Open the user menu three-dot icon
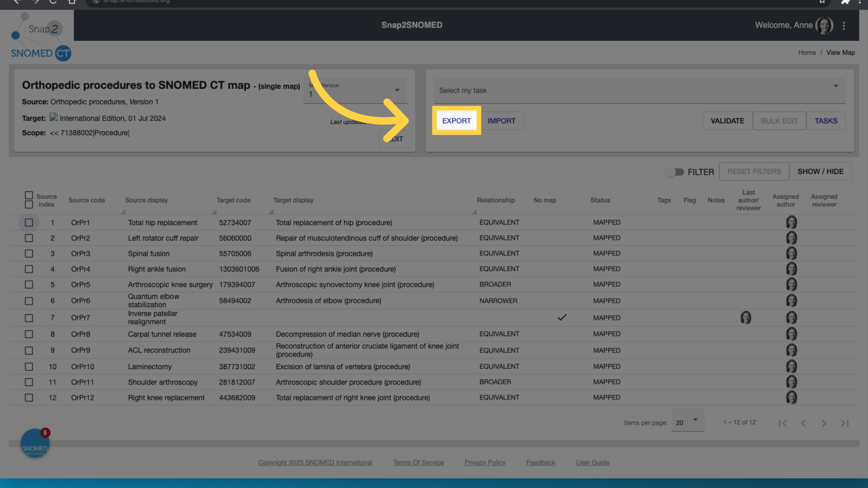Screen dimensions: 868x488 [x=844, y=26]
